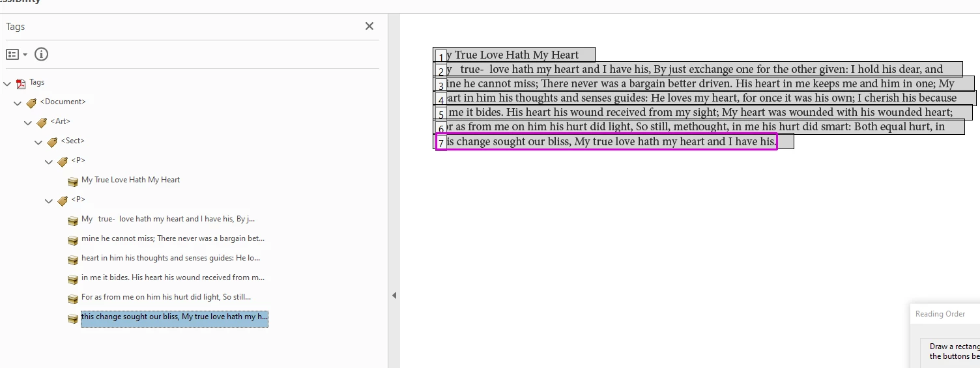Click content box icon beside 'heart in him his thoughts'

pyautogui.click(x=73, y=260)
